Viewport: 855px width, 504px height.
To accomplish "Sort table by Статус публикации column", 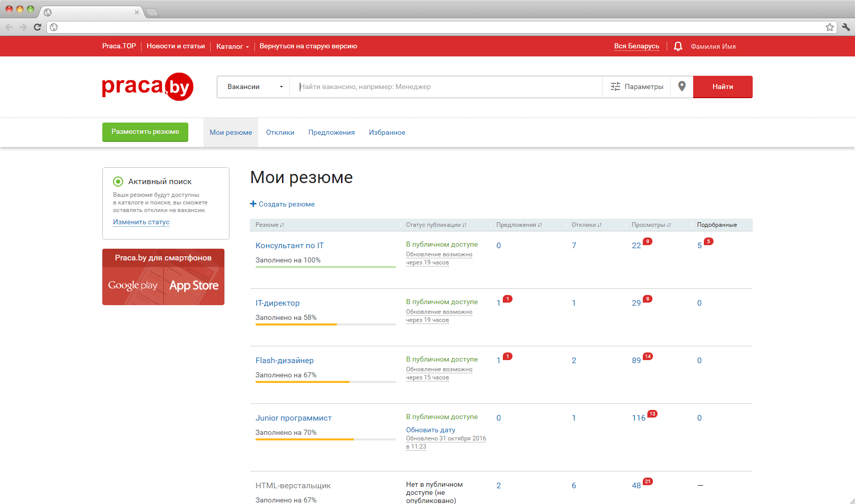I will (x=436, y=225).
